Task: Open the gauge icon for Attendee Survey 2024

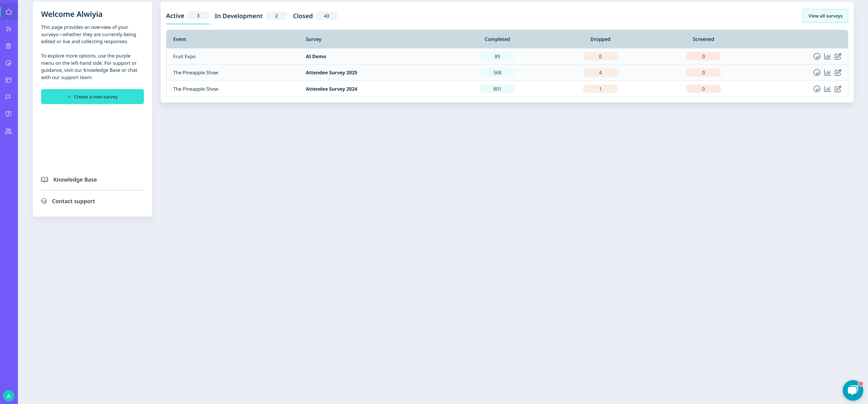Action: click(x=817, y=89)
